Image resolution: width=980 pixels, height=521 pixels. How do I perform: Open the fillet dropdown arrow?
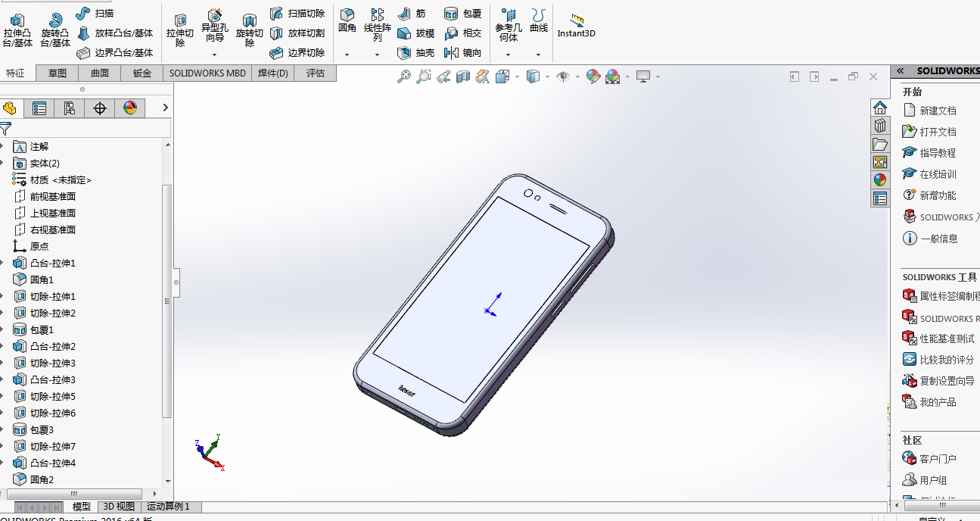coord(347,55)
